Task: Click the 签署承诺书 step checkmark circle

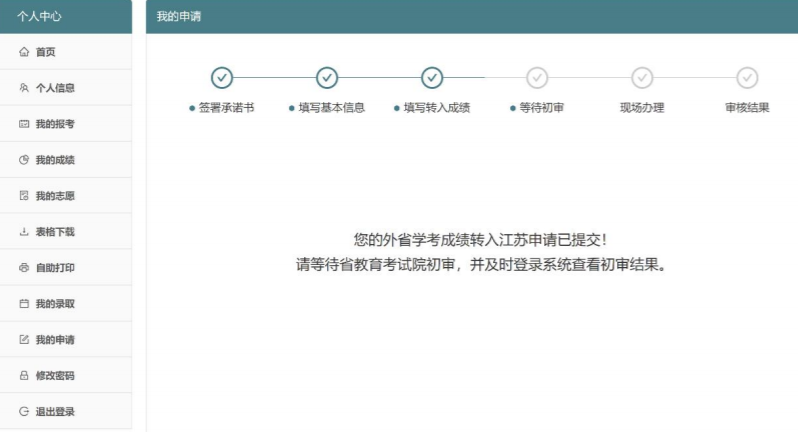Action: point(222,77)
